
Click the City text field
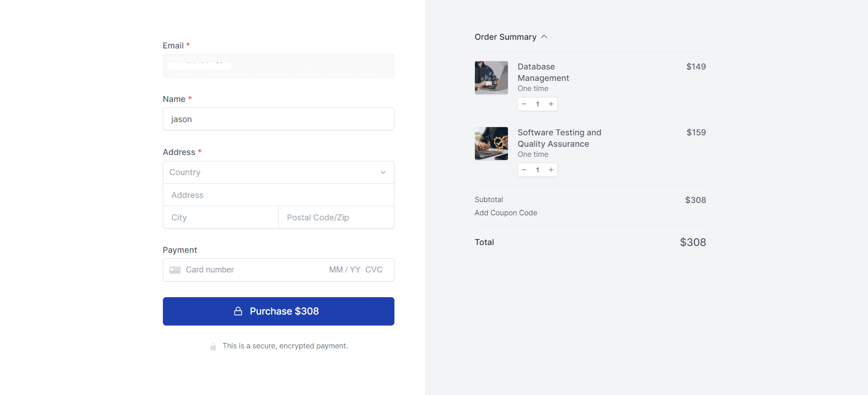pyautogui.click(x=221, y=218)
